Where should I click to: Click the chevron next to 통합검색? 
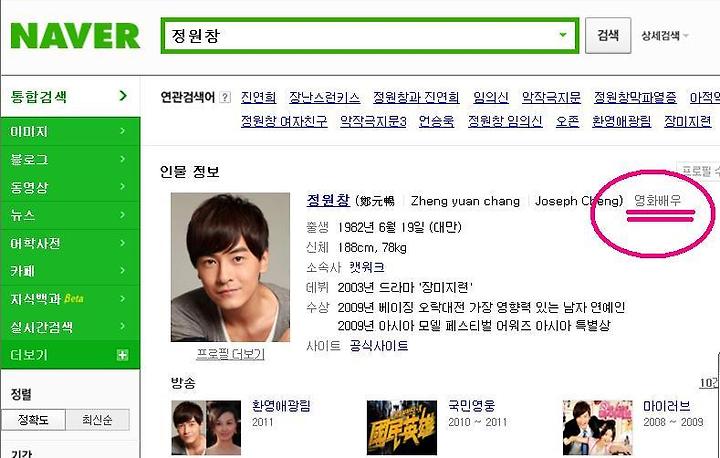[x=123, y=96]
